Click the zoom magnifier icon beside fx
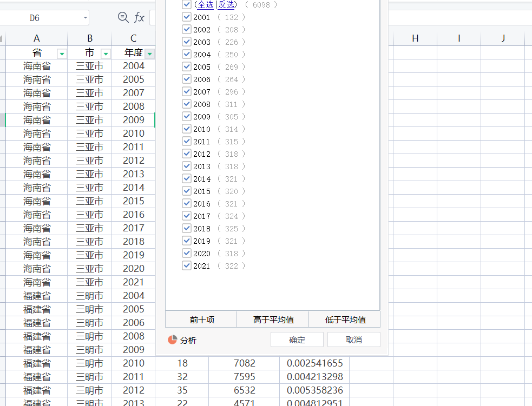Screen dimensions: 532x406 (x=123, y=17)
